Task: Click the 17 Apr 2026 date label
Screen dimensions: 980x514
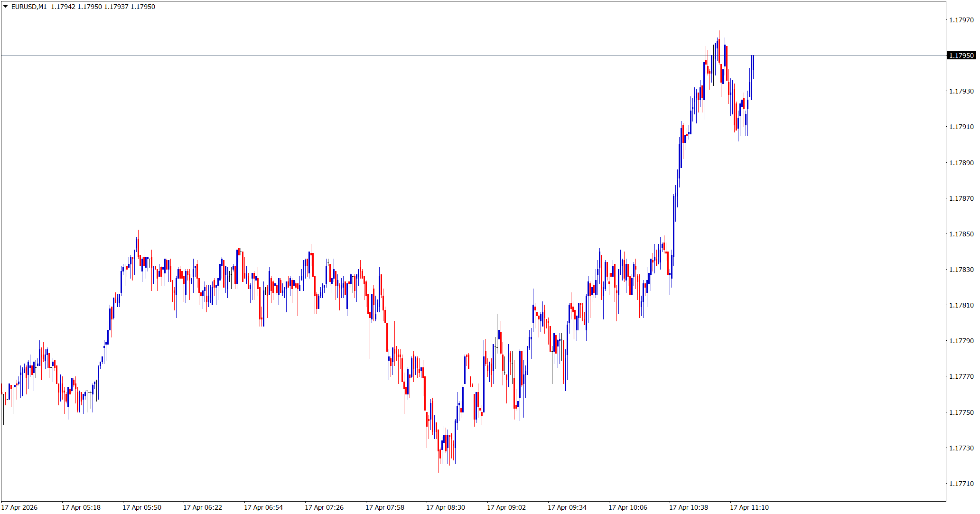Action: 19,507
